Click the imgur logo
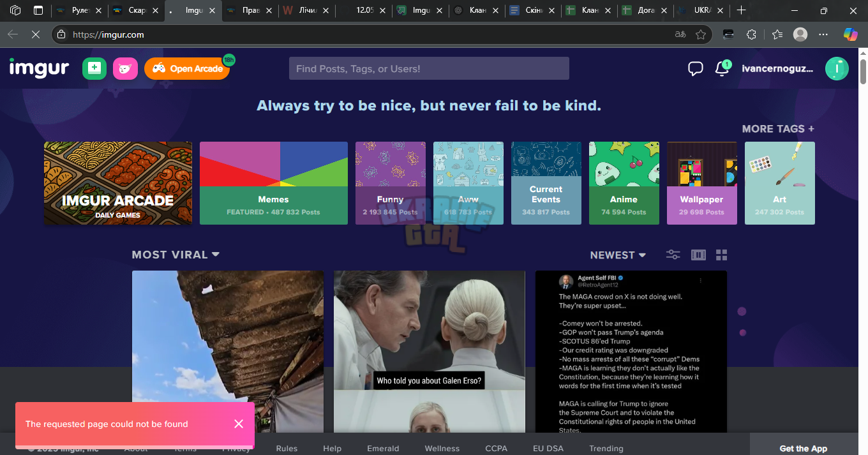The image size is (868, 455). tap(39, 68)
